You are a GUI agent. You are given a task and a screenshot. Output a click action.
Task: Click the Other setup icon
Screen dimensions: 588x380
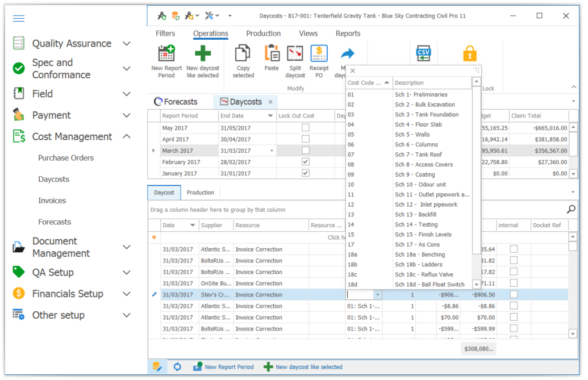(x=18, y=315)
